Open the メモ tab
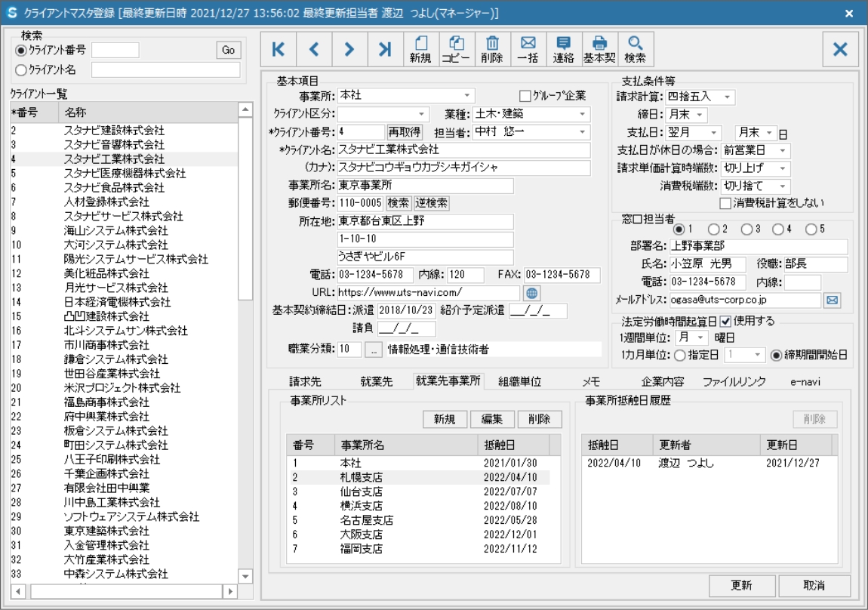Viewport: 868px width, 610px height. coord(591,381)
